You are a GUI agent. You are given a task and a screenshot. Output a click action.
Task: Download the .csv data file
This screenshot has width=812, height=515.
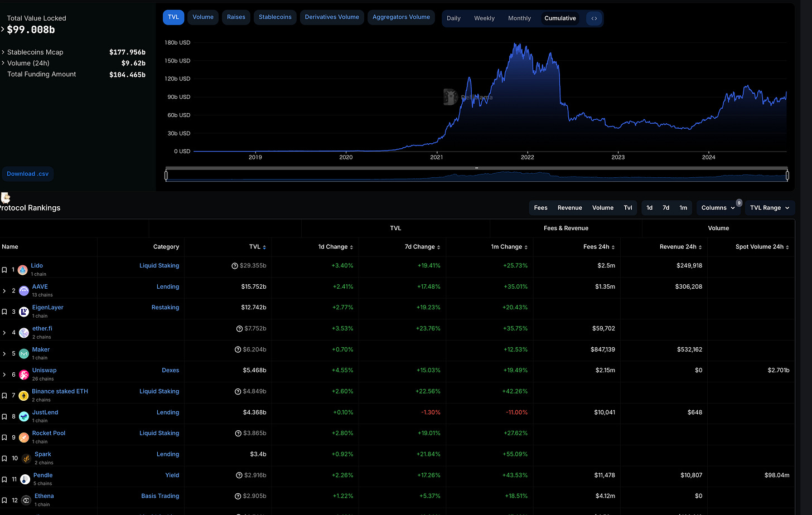click(x=27, y=174)
